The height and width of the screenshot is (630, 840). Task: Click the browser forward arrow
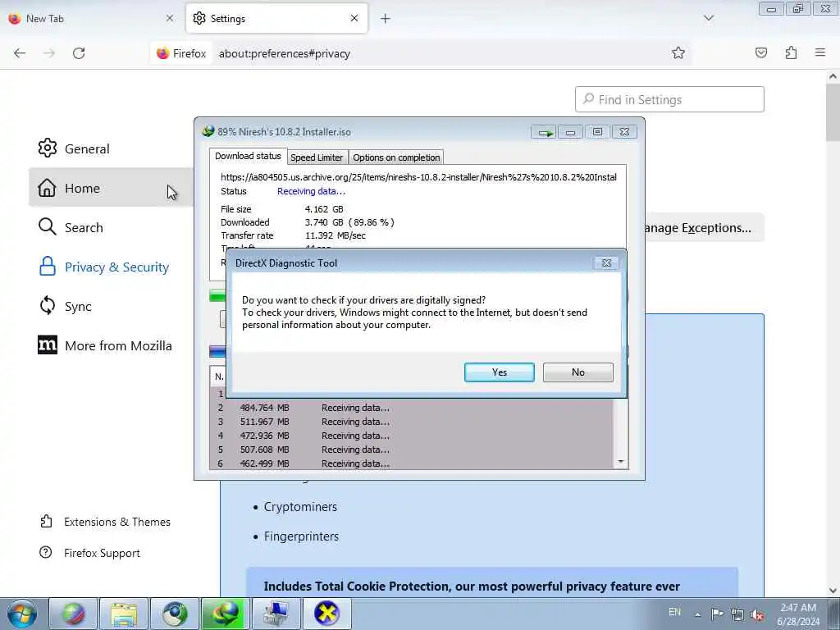pos(49,53)
